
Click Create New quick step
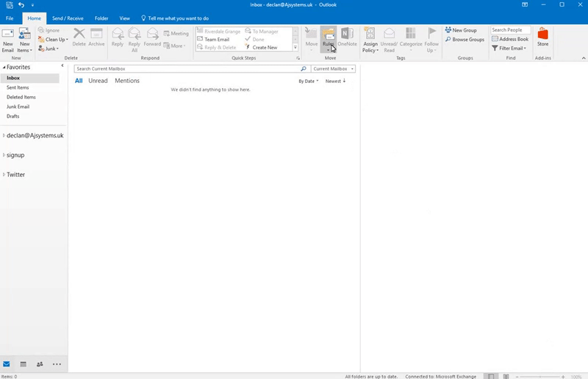[262, 47]
